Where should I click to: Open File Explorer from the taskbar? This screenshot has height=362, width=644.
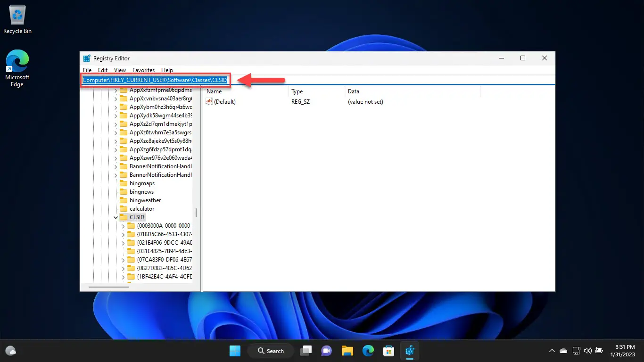(x=347, y=351)
